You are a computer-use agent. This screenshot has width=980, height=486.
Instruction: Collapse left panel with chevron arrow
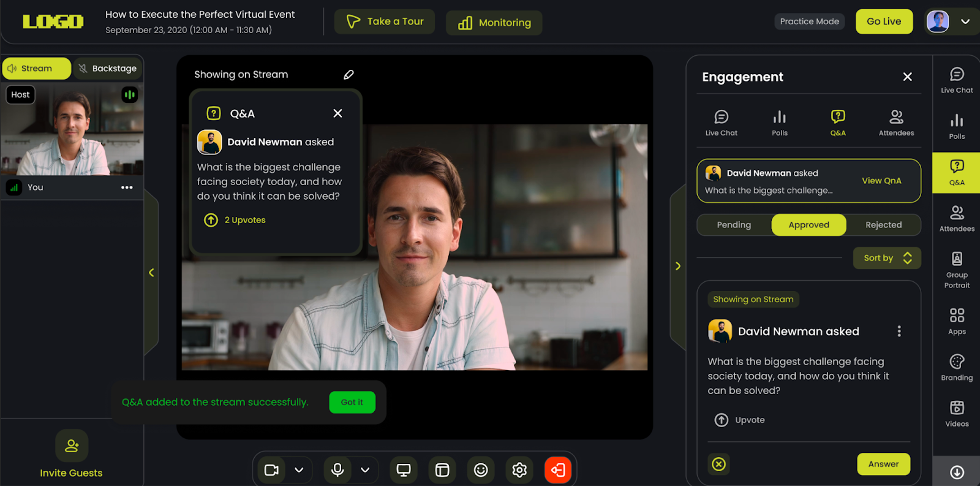tap(151, 273)
